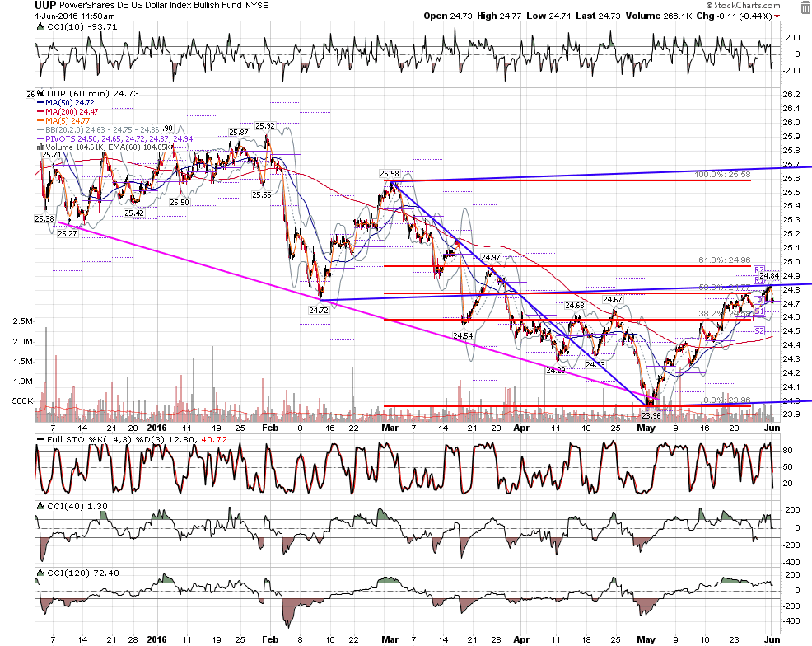Click the S1 pivot level marker
The height and width of the screenshot is (646, 812).
point(759,311)
